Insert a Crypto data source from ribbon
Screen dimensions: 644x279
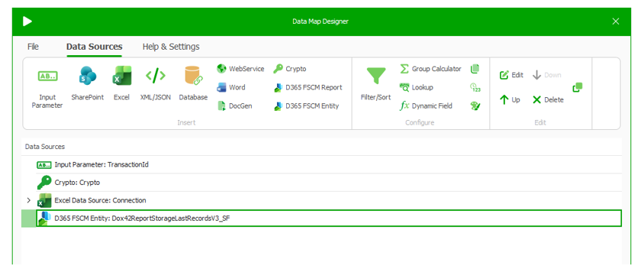[289, 69]
